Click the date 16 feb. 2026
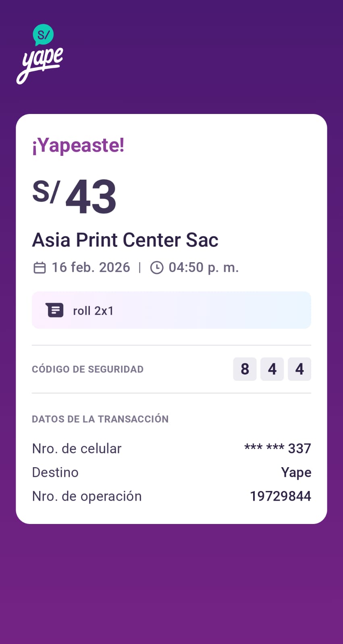 [x=91, y=267]
